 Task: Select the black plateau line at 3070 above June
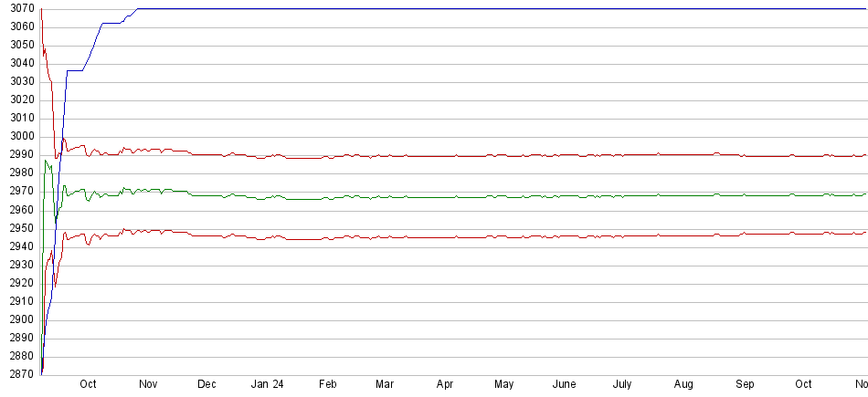click(564, 9)
